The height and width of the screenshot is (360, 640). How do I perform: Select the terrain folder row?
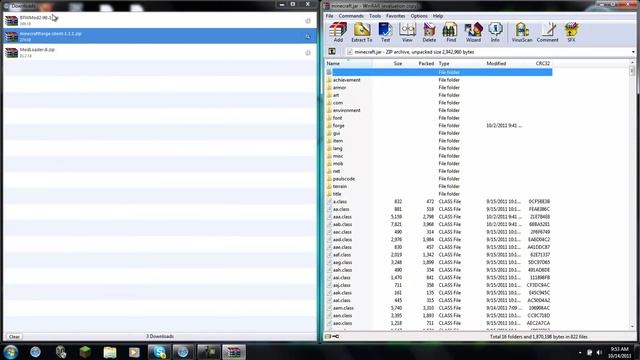(439, 187)
